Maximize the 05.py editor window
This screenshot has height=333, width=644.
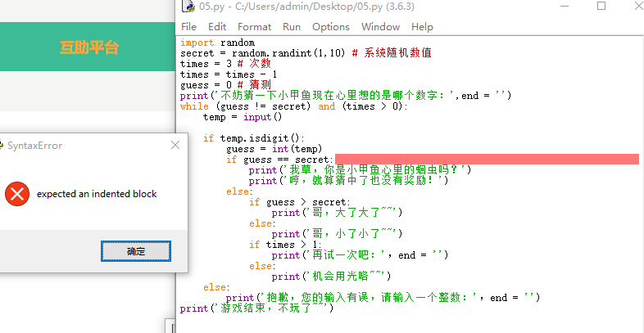pos(601,7)
